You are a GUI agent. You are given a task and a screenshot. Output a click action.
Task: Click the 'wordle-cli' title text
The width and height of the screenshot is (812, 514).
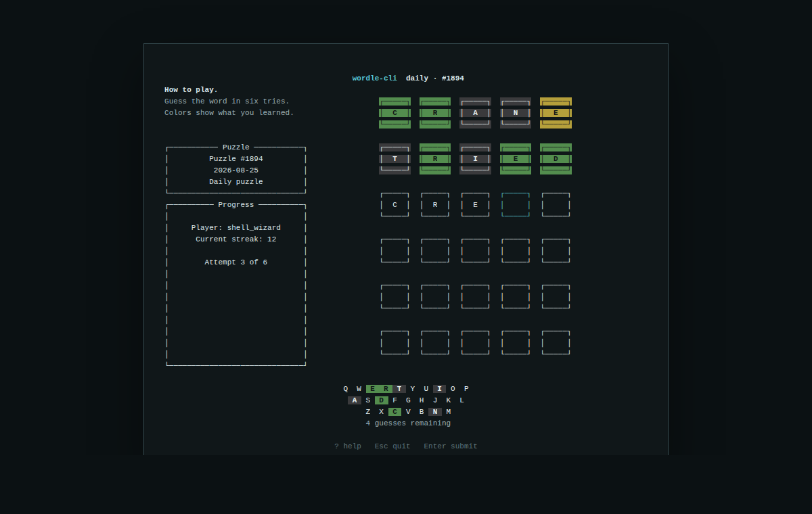click(374, 78)
